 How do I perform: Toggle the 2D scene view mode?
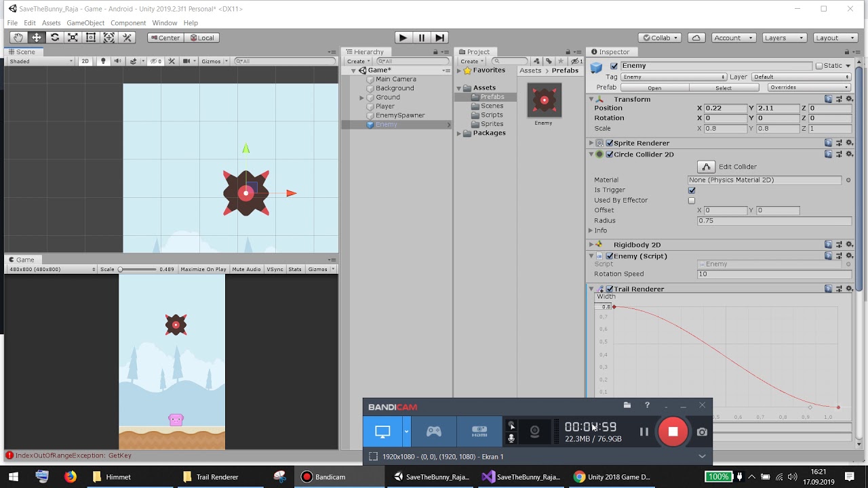coord(85,61)
